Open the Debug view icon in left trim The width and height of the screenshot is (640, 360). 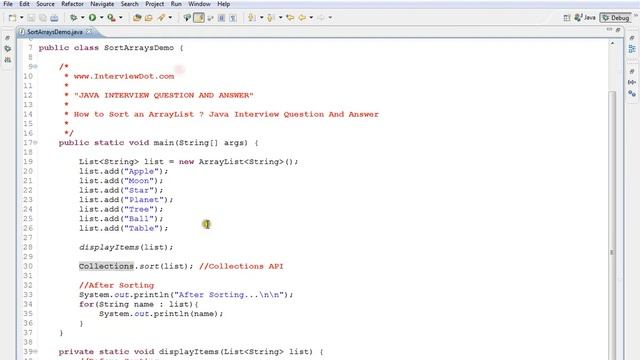coord(8,49)
